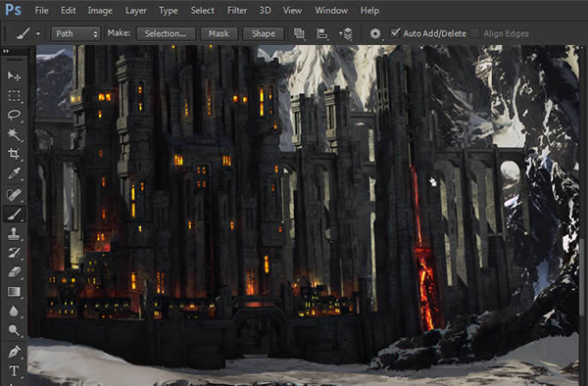Viewport: 588px width, 386px height.
Task: Open the Help menu
Action: click(369, 11)
